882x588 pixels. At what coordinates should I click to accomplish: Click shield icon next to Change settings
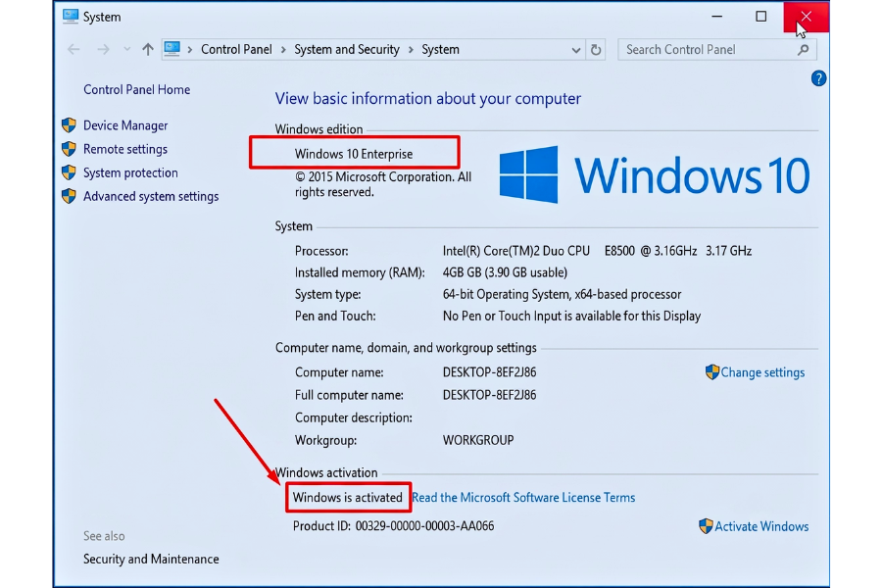(712, 372)
